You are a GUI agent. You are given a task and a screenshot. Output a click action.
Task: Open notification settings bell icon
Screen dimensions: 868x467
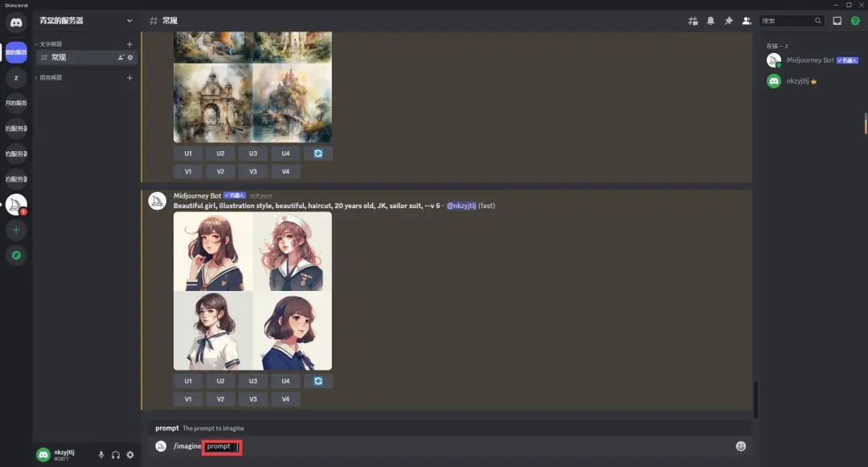tap(710, 21)
